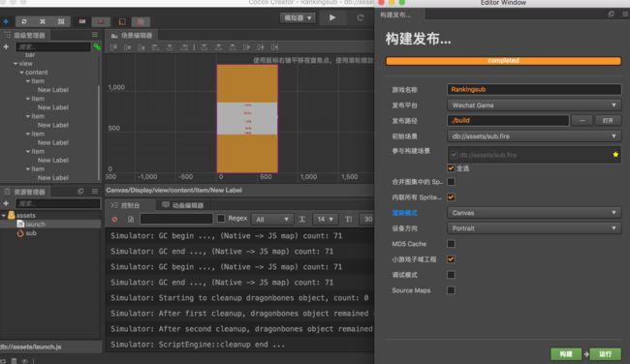This screenshot has width=630, height=364.
Task: Select the move transform tool
Action: tap(6, 21)
